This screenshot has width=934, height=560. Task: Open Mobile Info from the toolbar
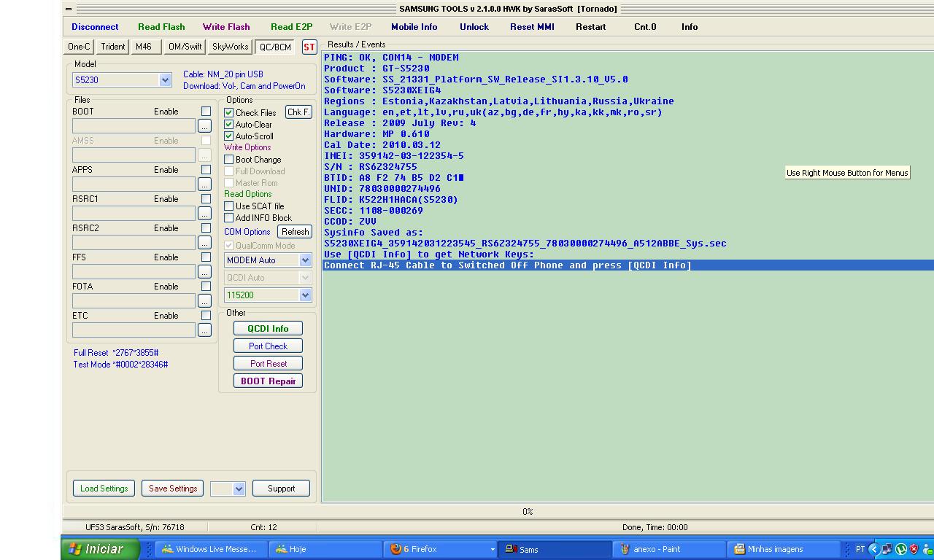pos(414,27)
